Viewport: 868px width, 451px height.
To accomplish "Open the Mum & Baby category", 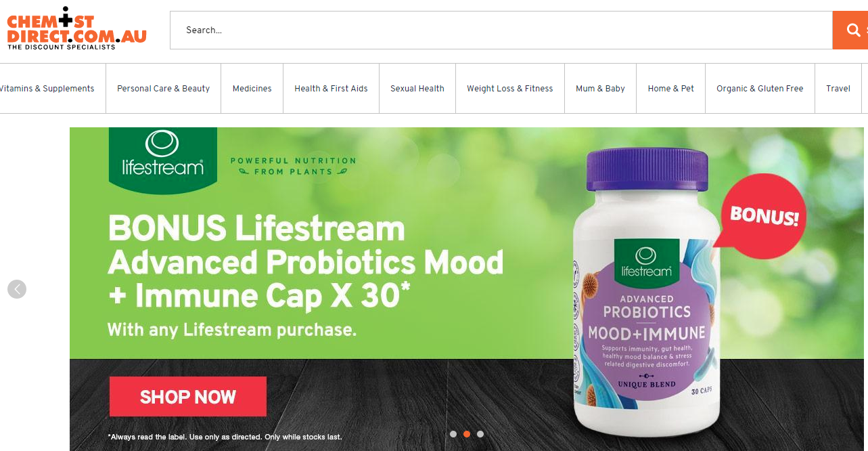I will [x=601, y=89].
